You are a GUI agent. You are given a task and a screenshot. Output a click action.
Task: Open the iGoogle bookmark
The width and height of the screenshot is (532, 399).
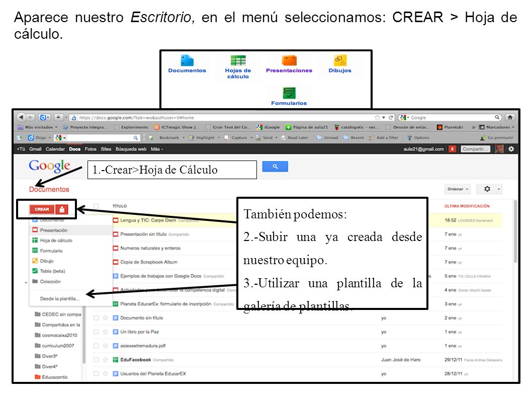point(268,127)
